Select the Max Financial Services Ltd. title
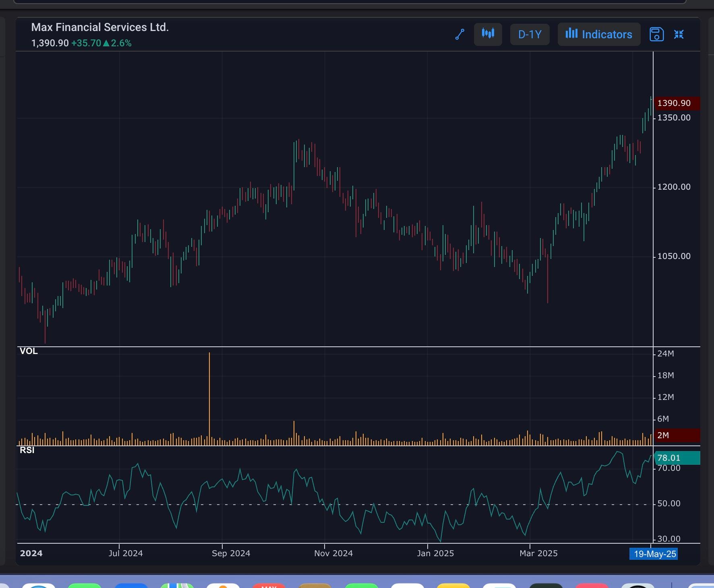 click(x=100, y=27)
